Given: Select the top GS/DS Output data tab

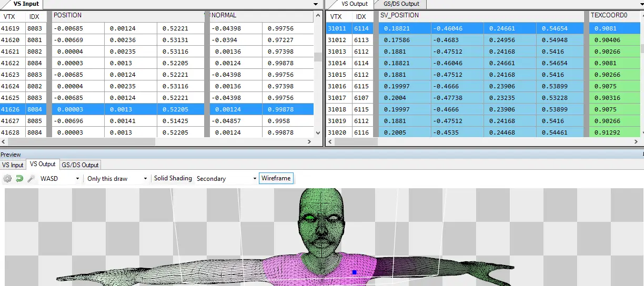Looking at the screenshot, I should pyautogui.click(x=401, y=4).
